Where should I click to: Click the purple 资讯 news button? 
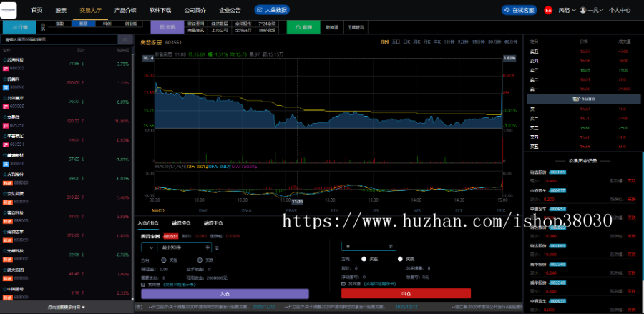click(x=167, y=27)
